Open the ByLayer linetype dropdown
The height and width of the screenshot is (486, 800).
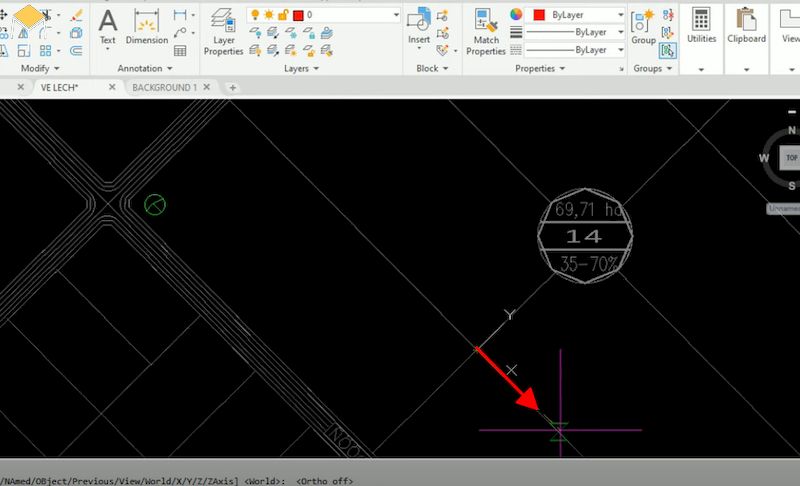pyautogui.click(x=620, y=50)
